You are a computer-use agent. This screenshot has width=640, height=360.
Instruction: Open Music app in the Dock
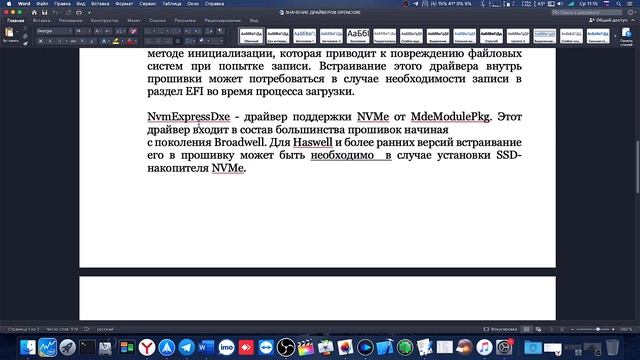pyautogui.click(x=484, y=347)
